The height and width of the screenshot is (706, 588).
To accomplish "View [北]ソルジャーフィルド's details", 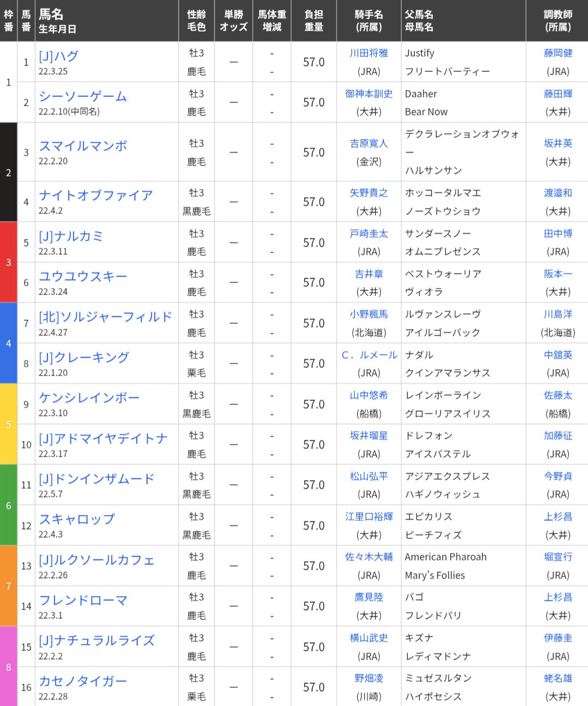I will [x=103, y=316].
